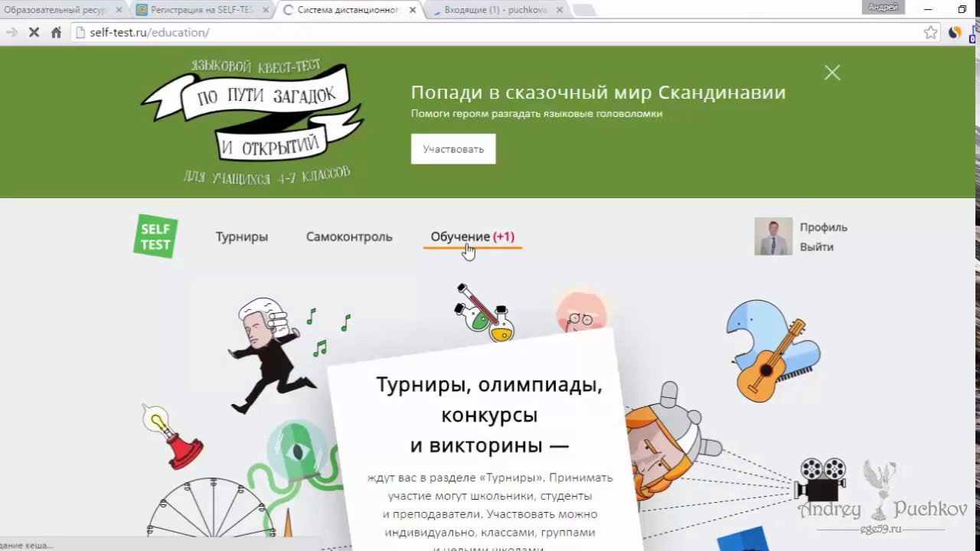980x551 pixels.
Task: Click the SELF TEST green logo
Action: pos(155,236)
